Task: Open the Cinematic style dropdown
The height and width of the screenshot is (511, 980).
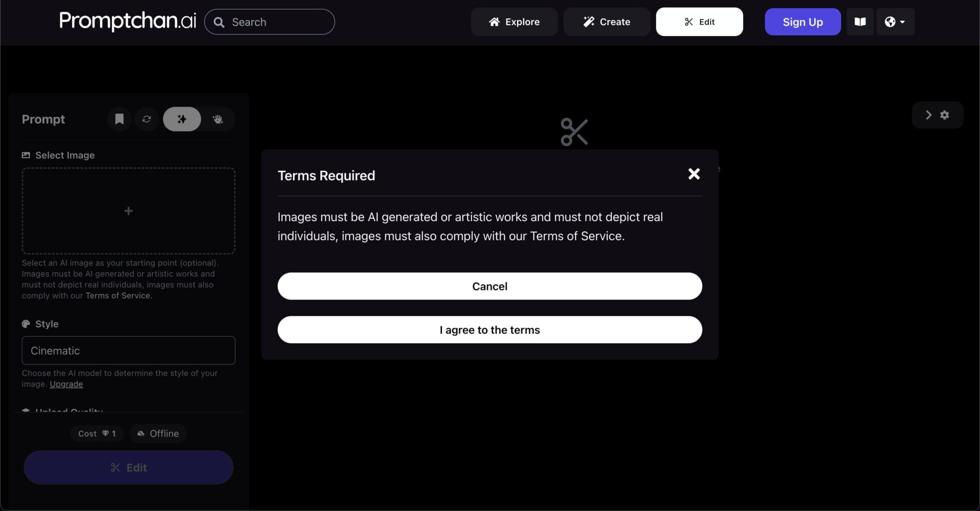Action: (x=128, y=351)
